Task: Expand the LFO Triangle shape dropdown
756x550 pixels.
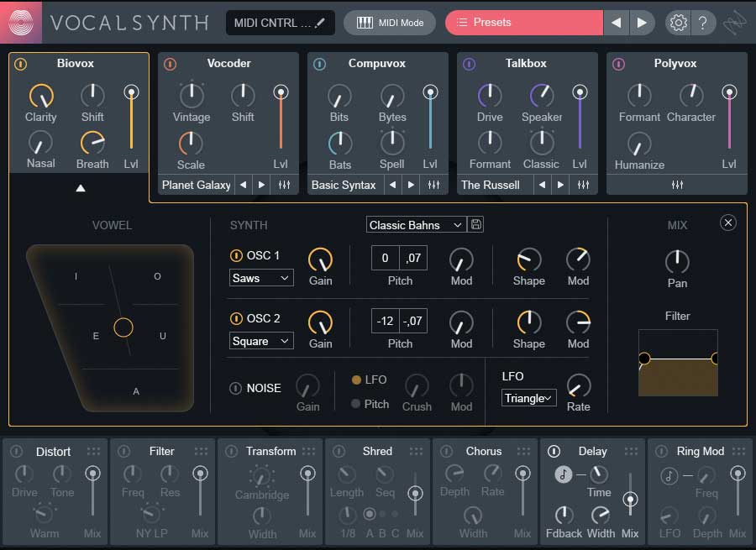Action: click(x=529, y=398)
